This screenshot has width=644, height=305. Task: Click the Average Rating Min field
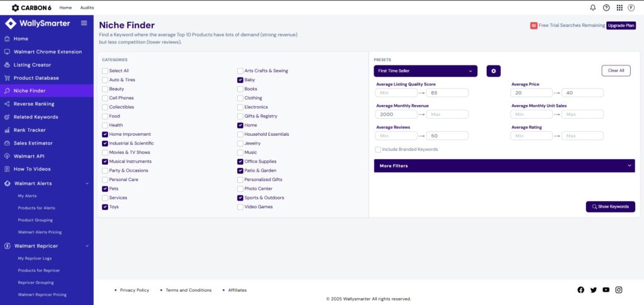pos(531,136)
